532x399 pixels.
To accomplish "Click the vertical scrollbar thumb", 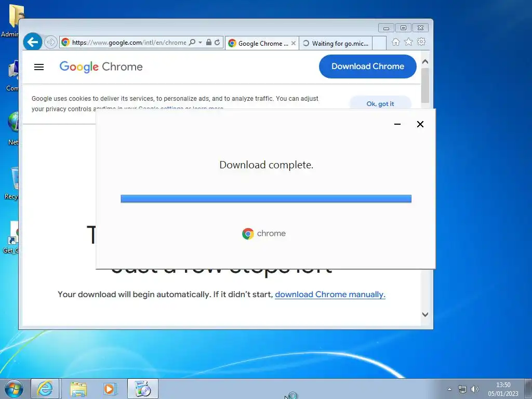I will pos(425,85).
